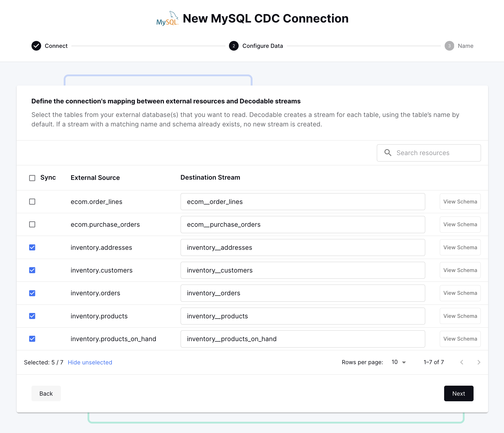Enable sync for ecom.order_lines
Image resolution: width=504 pixels, height=433 pixels.
click(32, 202)
